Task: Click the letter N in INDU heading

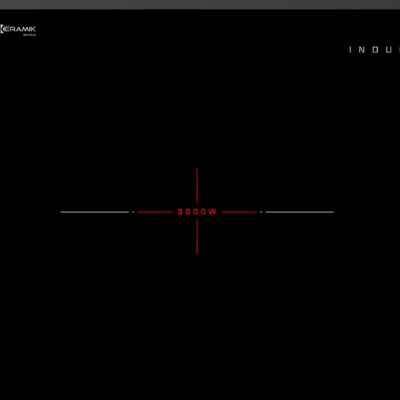Action: point(362,50)
